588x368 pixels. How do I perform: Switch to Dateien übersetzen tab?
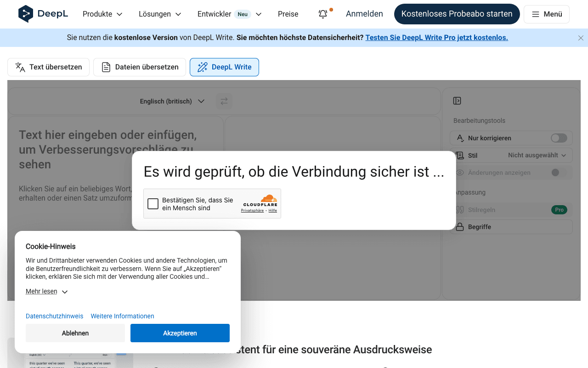point(140,67)
